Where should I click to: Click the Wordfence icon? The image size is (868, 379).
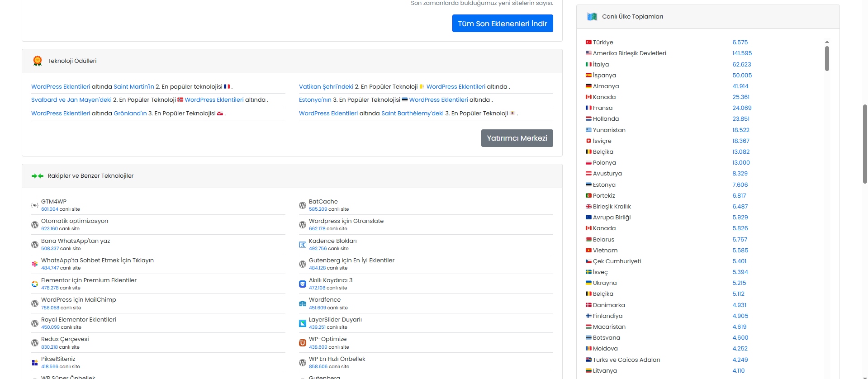[x=303, y=303]
